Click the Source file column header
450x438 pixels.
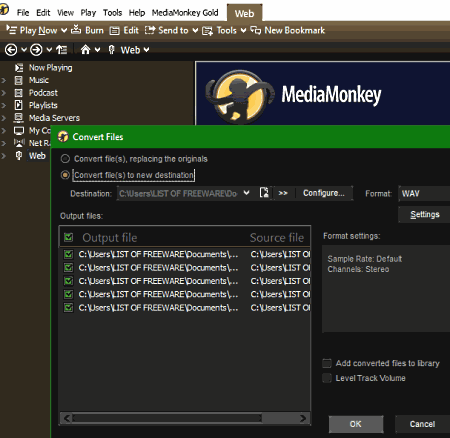coord(277,238)
